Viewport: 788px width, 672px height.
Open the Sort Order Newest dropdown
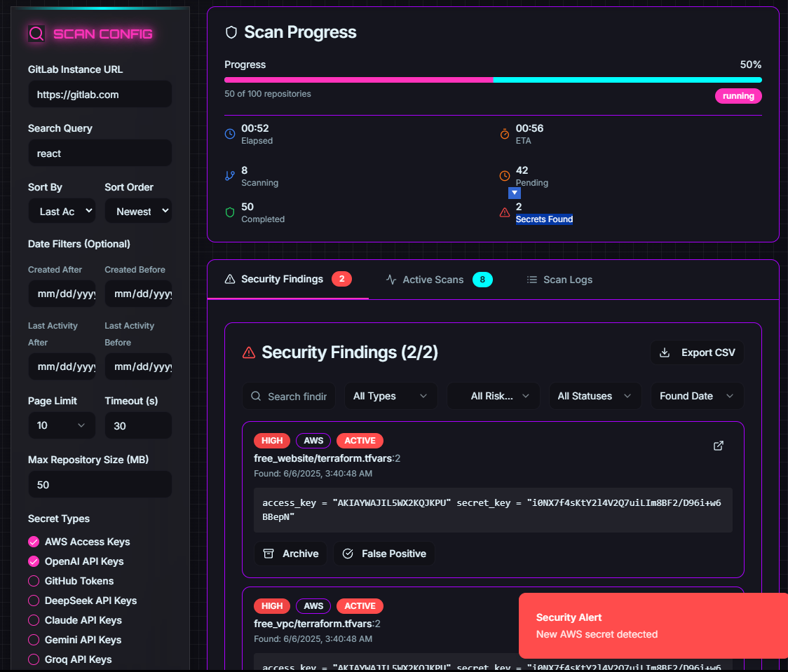(x=138, y=211)
